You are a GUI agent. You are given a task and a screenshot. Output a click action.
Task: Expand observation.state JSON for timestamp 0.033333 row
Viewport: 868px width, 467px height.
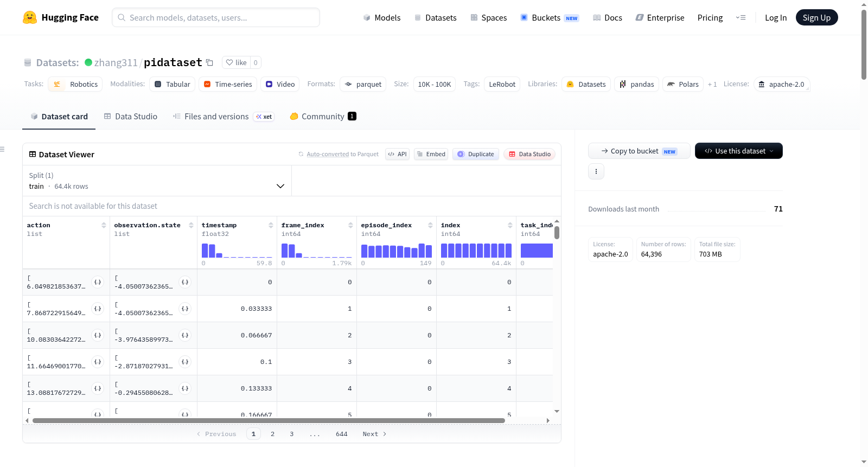coord(185,309)
